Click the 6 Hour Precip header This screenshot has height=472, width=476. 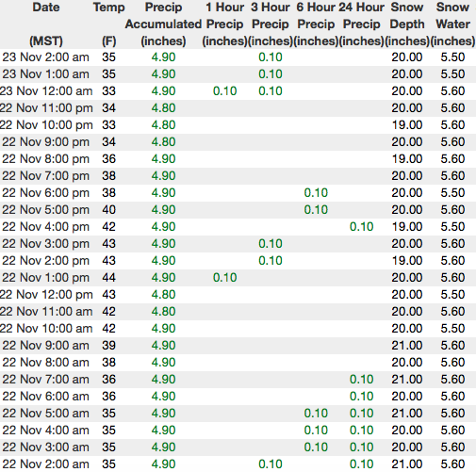pos(316,24)
